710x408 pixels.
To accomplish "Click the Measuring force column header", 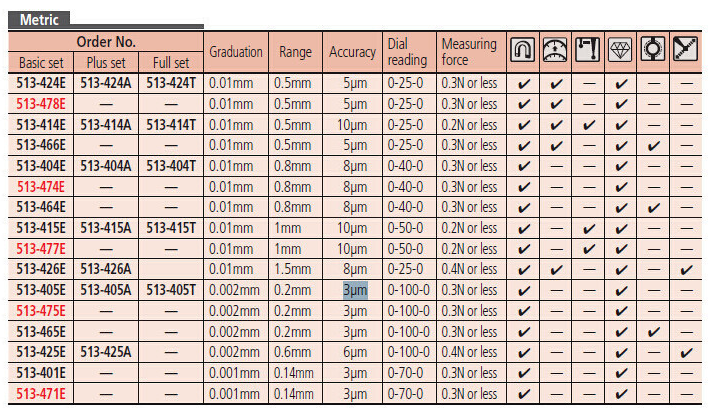I will [x=469, y=51].
